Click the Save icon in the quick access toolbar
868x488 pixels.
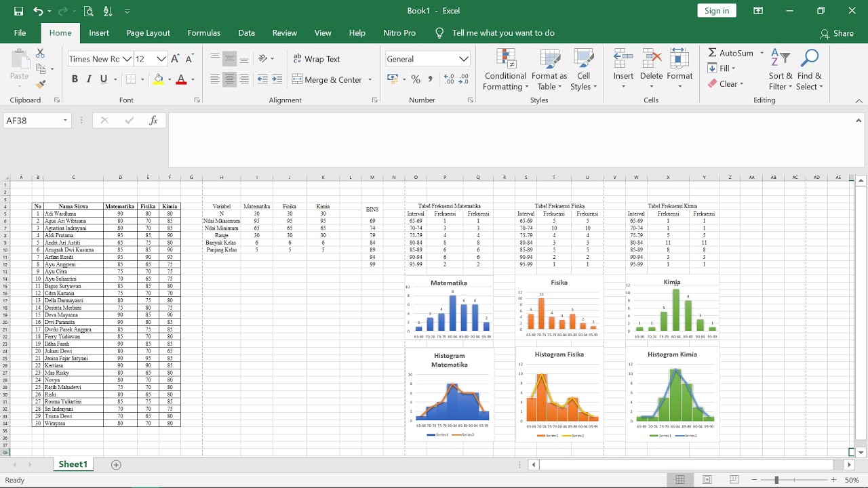pyautogui.click(x=19, y=11)
